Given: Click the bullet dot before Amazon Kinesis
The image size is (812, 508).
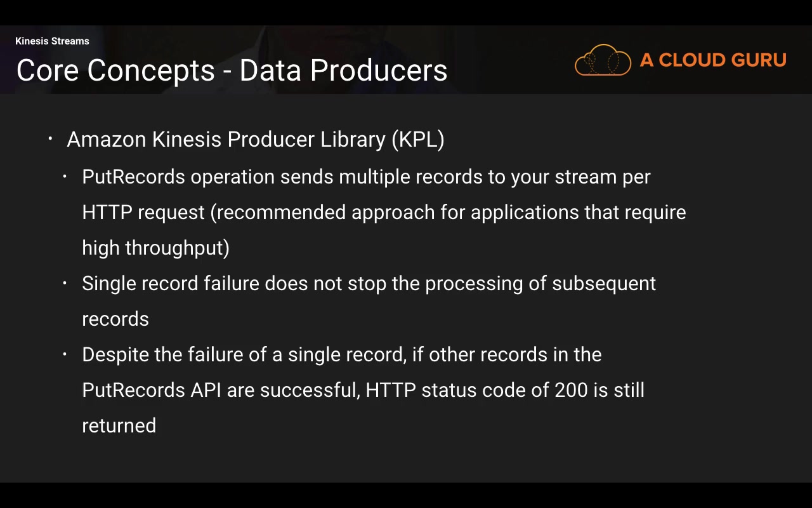Looking at the screenshot, I should (51, 137).
